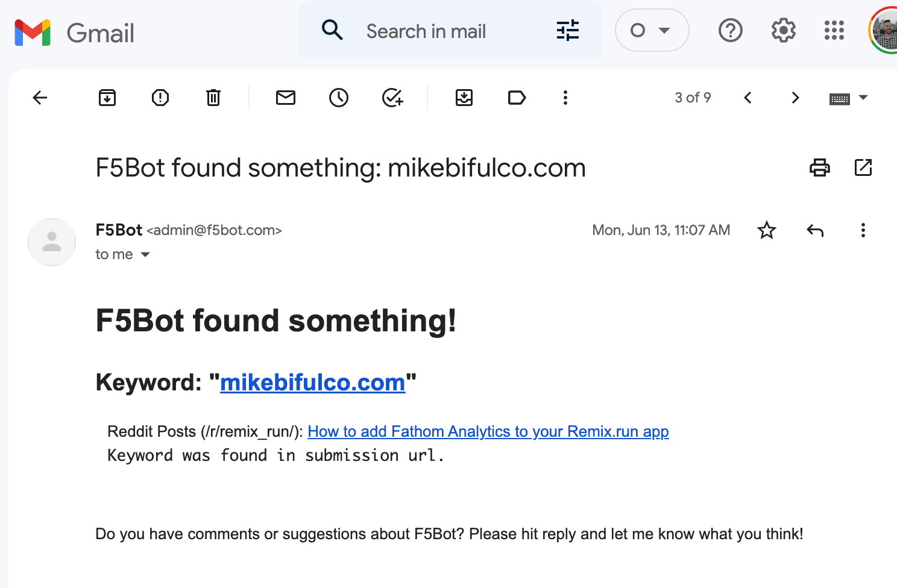Screen dimensions: 897x588
Task: Move the email to another folder
Action: (x=464, y=97)
